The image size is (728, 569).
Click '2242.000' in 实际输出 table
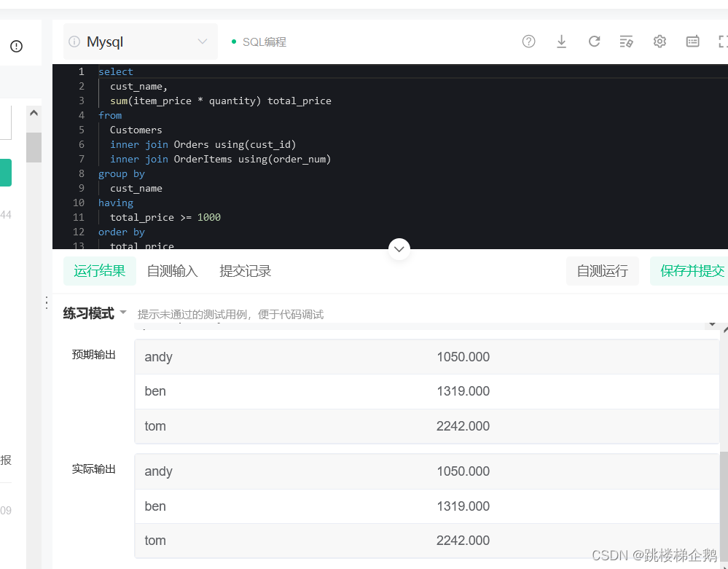click(463, 541)
